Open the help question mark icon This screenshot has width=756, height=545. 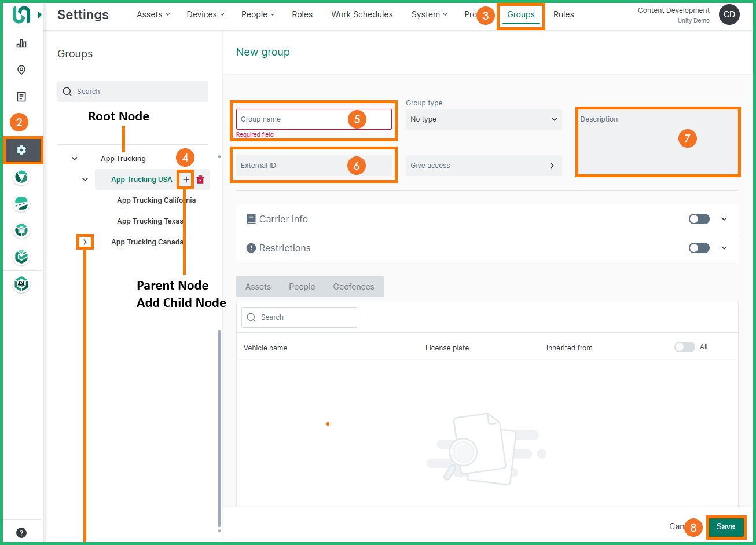click(21, 533)
